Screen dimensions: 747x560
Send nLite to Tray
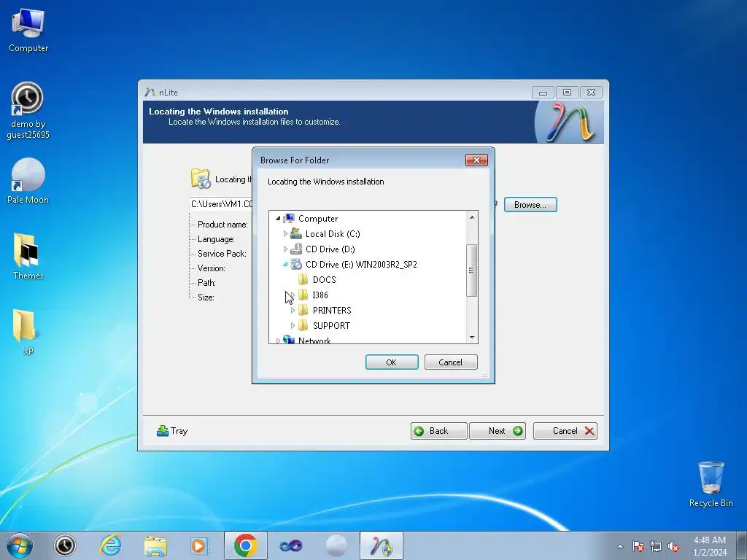(172, 430)
